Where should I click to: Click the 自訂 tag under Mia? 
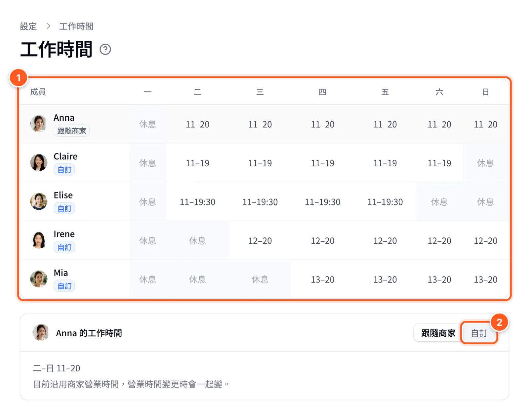pyautogui.click(x=64, y=286)
